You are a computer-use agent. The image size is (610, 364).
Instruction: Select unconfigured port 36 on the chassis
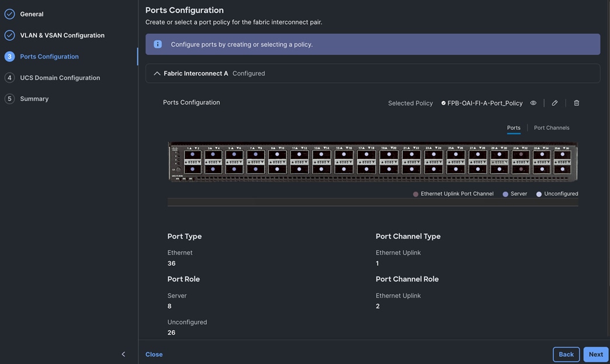click(x=563, y=169)
